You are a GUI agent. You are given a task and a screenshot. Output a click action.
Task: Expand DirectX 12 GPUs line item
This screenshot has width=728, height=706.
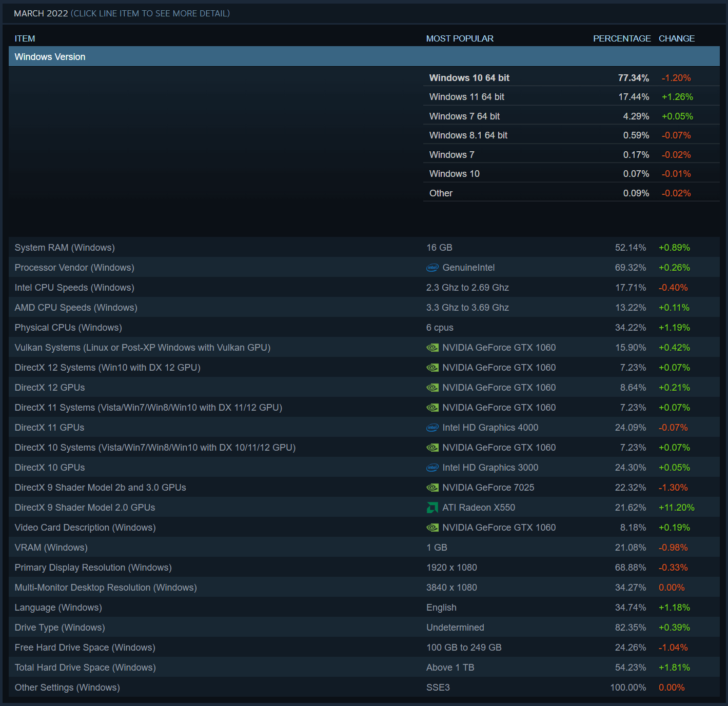tap(364, 387)
